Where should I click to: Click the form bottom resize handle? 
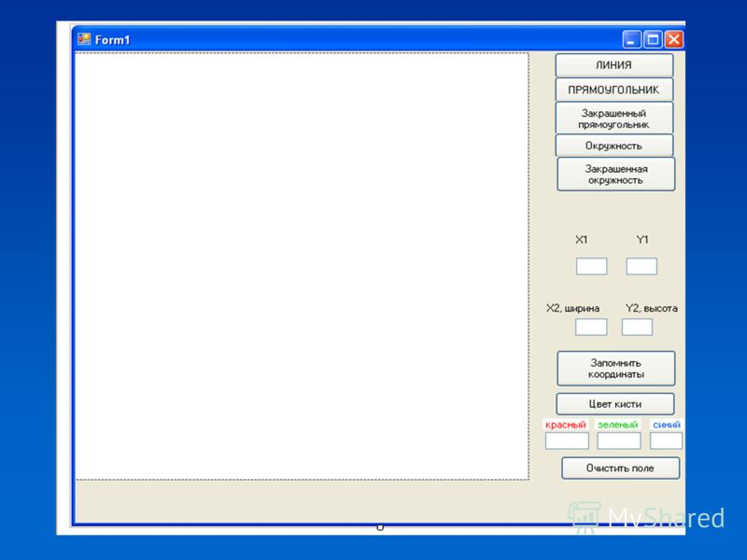[x=380, y=527]
